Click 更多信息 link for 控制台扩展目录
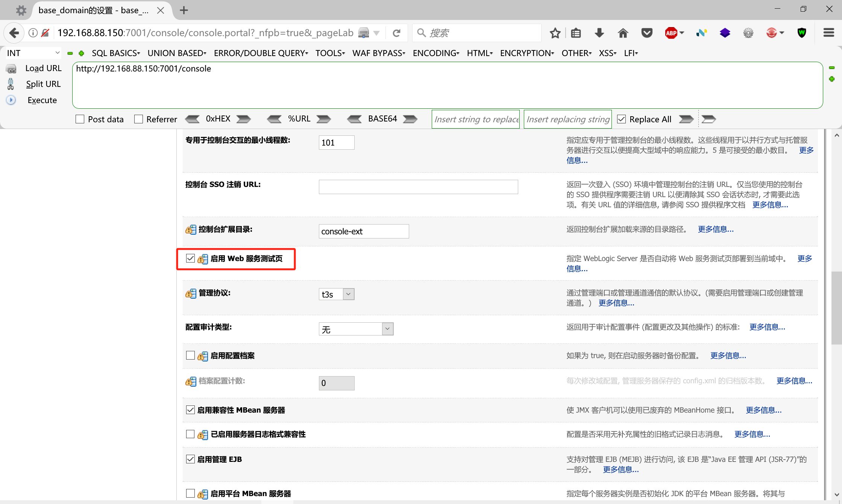 point(716,229)
